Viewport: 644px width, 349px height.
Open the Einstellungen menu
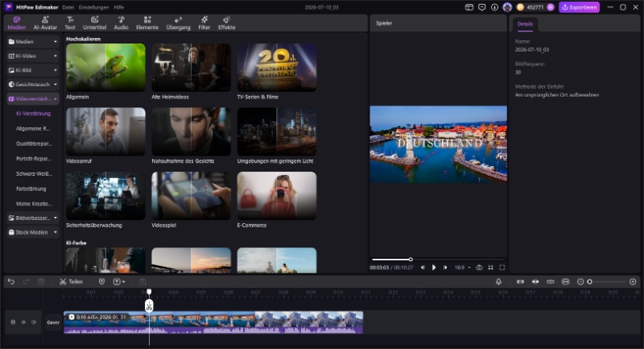coord(94,7)
